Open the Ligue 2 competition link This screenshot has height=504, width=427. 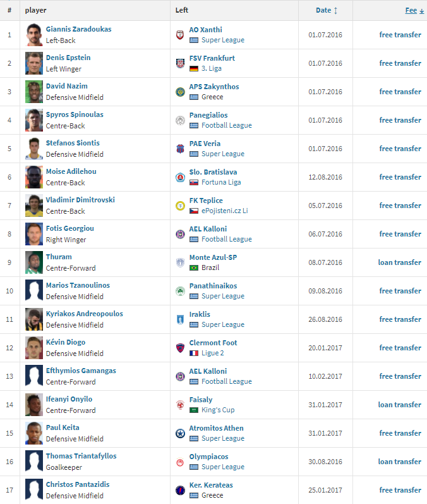[x=212, y=353]
